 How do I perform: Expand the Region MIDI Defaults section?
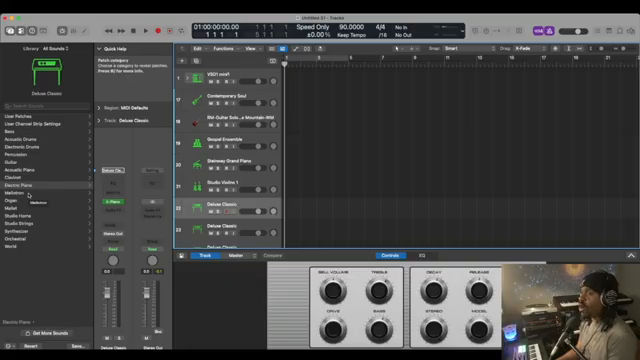[x=99, y=108]
